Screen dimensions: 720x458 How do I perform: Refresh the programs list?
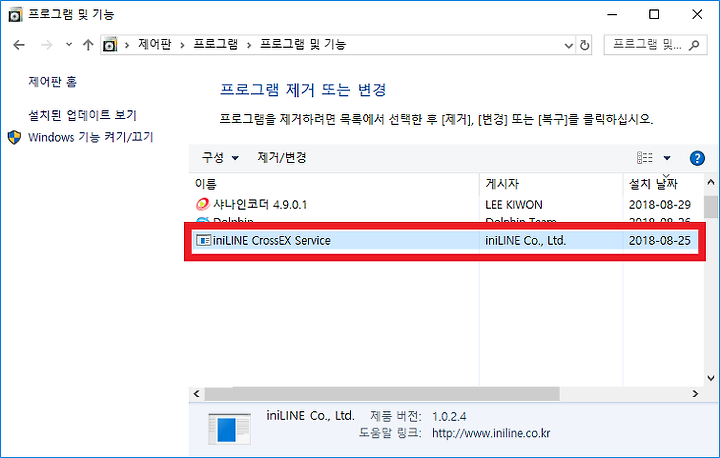[x=584, y=45]
